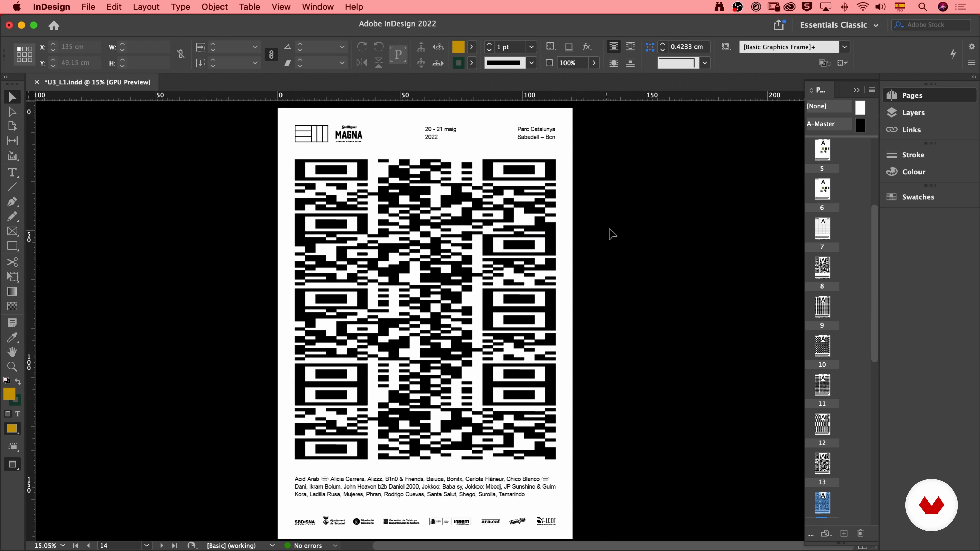
Task: Select the Type tool
Action: coord(12,172)
